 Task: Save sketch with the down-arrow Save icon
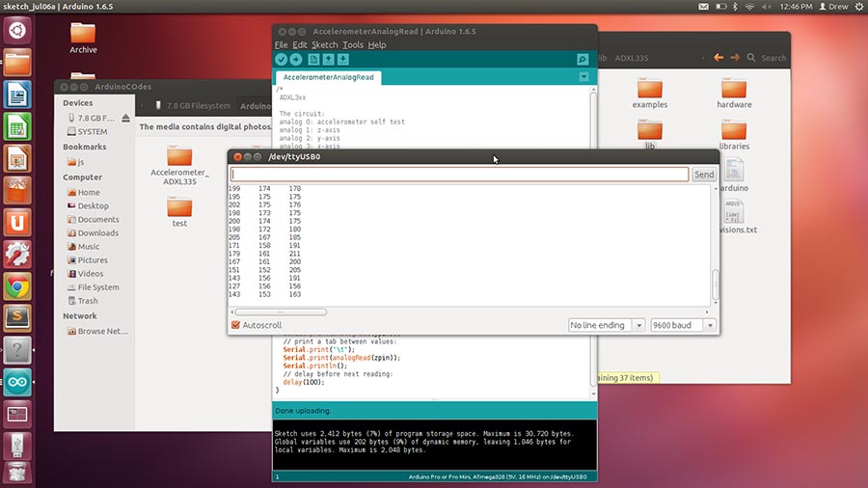(343, 59)
